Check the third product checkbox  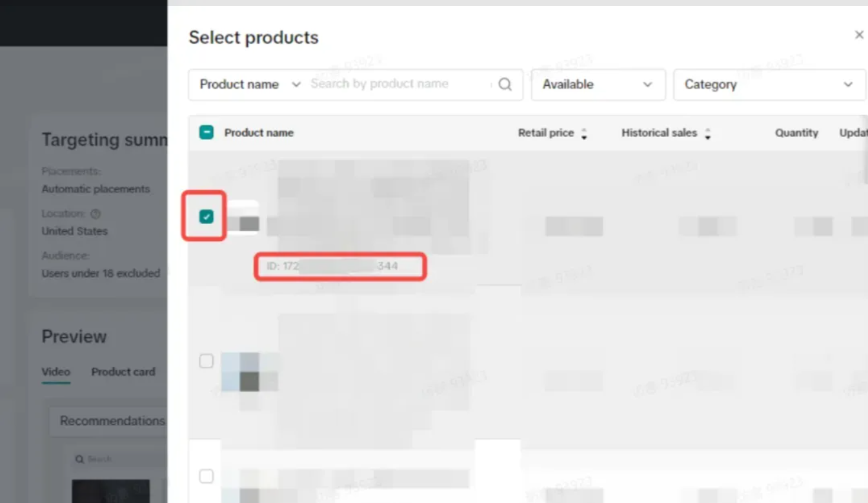pyautogui.click(x=207, y=477)
